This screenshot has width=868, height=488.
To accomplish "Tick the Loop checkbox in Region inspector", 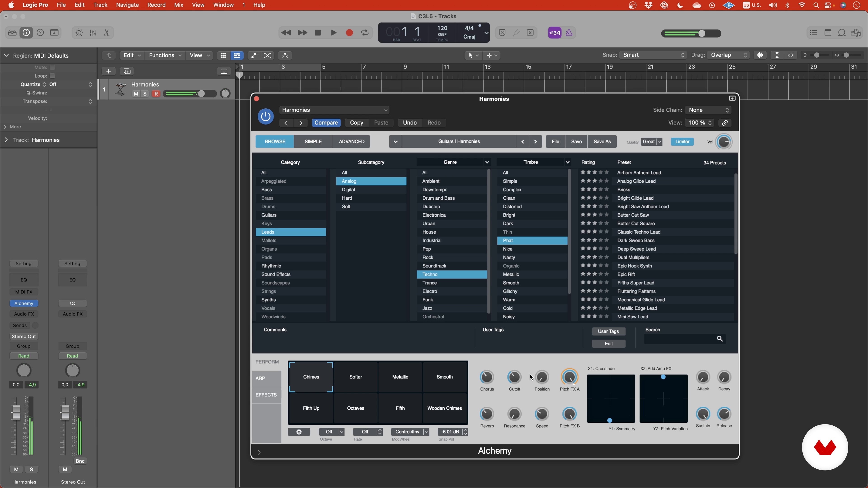I will 52,76.
